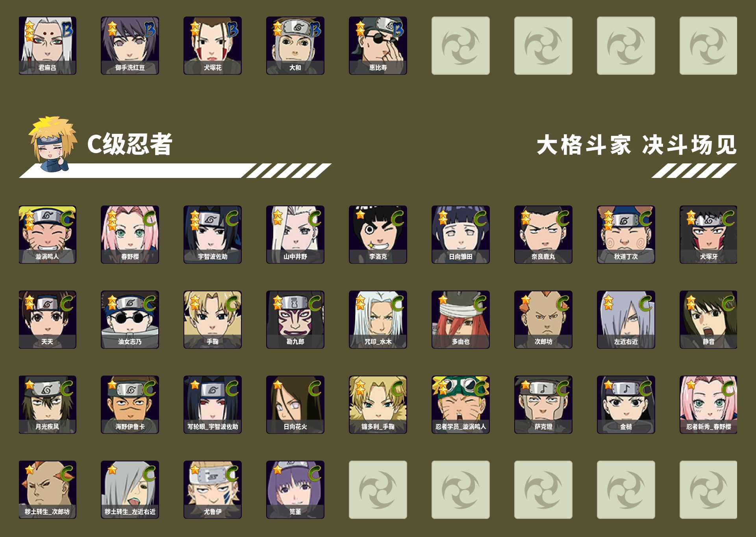
Task: Select the 秽土转生_次郎坊 portrait
Action: [x=47, y=490]
